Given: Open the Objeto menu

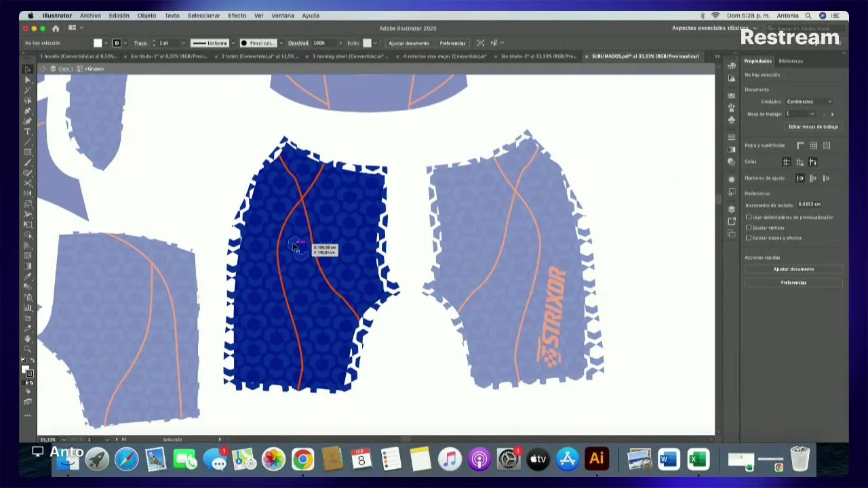Looking at the screenshot, I should (x=146, y=15).
